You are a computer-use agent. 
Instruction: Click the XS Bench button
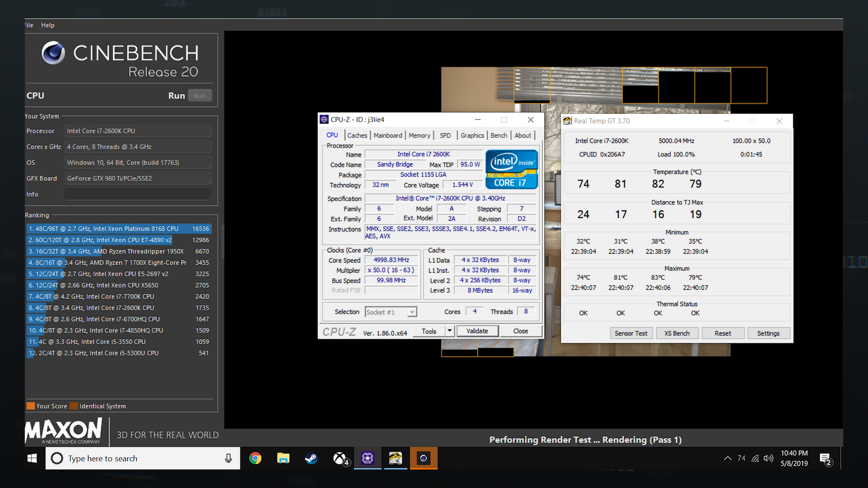tap(677, 333)
